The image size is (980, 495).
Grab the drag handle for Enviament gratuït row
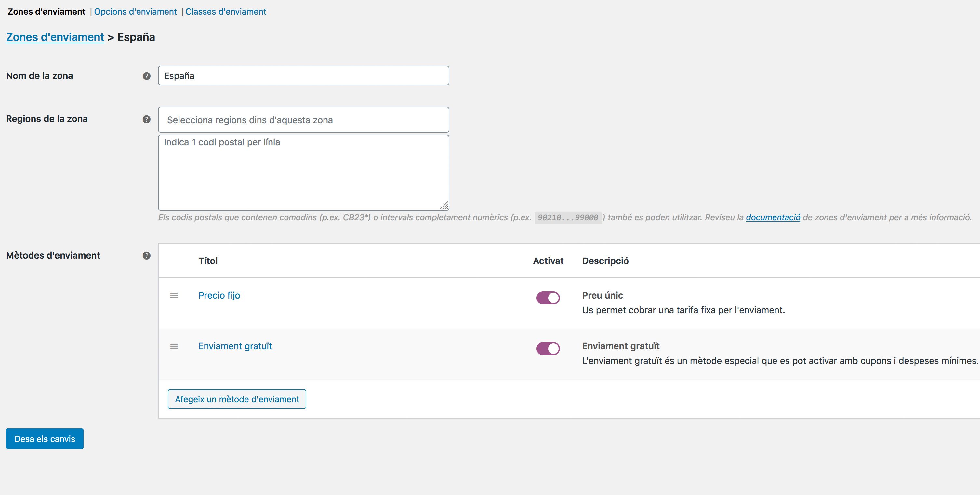(x=174, y=346)
